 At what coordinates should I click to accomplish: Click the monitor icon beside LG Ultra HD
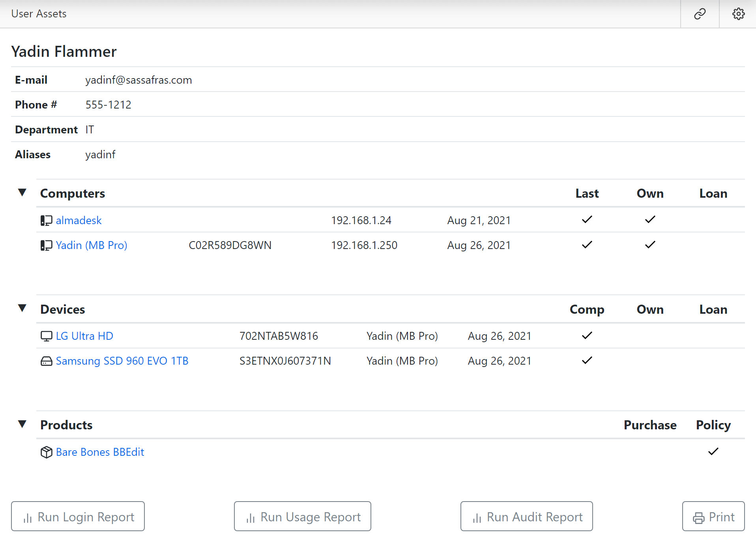tap(47, 336)
